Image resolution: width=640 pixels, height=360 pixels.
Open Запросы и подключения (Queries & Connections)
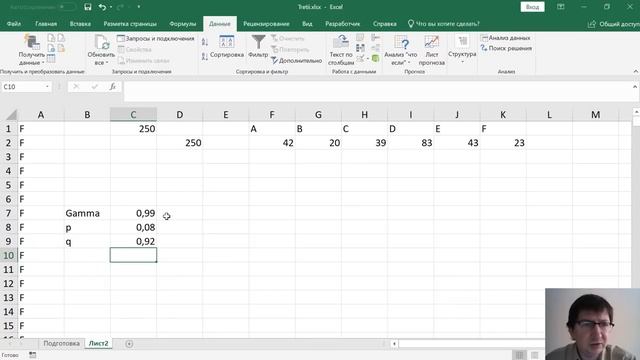(x=156, y=38)
